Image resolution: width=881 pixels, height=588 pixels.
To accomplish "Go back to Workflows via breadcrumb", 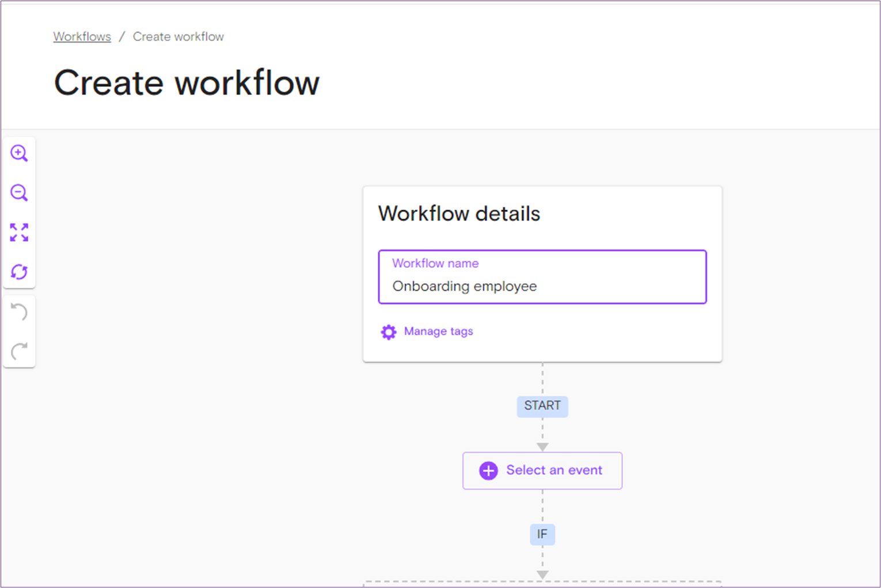I will (82, 37).
